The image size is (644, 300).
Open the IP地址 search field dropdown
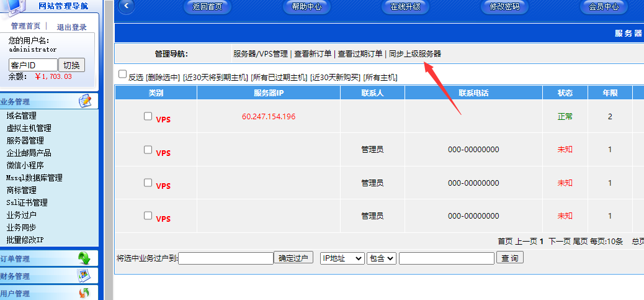pos(342,258)
